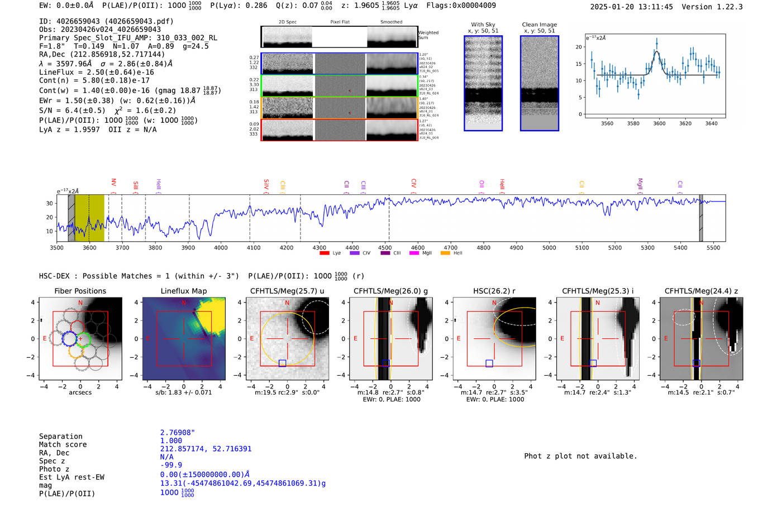The height and width of the screenshot is (532, 782).
Task: Click the OII line marker above spectrum
Action: (x=482, y=185)
